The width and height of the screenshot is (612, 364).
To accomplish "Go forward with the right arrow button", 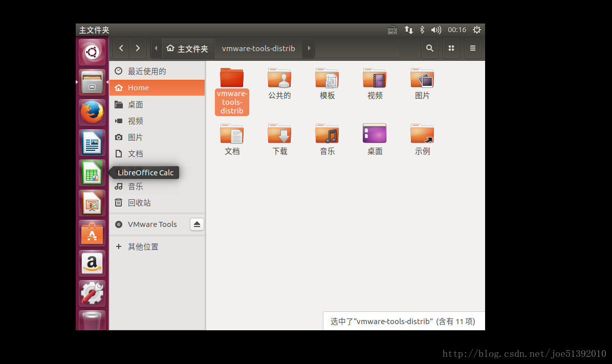I will (138, 49).
